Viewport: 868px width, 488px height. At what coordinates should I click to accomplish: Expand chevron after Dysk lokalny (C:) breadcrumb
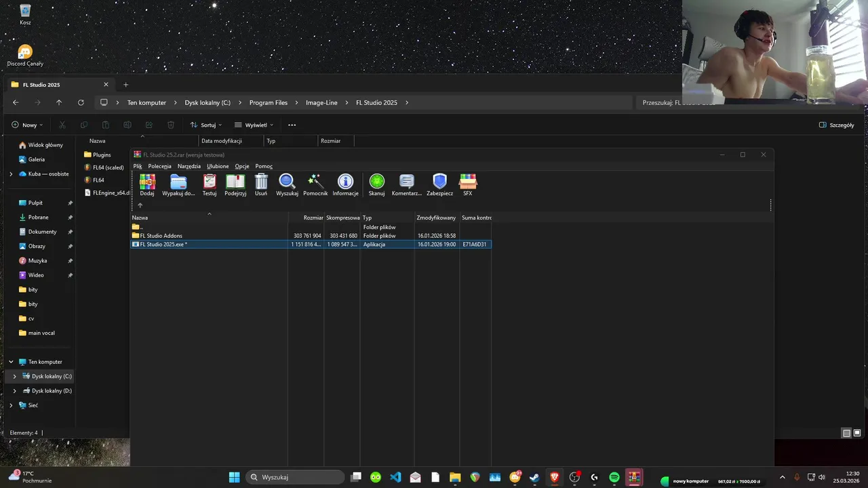239,102
